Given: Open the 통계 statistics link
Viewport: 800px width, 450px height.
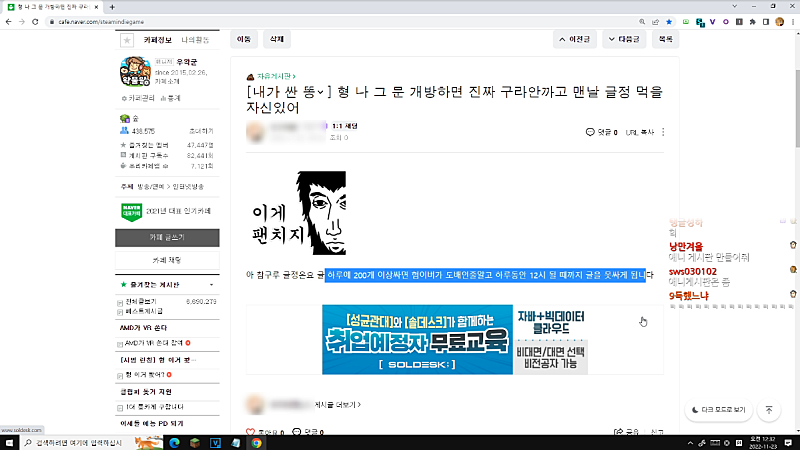Looking at the screenshot, I should pos(170,98).
